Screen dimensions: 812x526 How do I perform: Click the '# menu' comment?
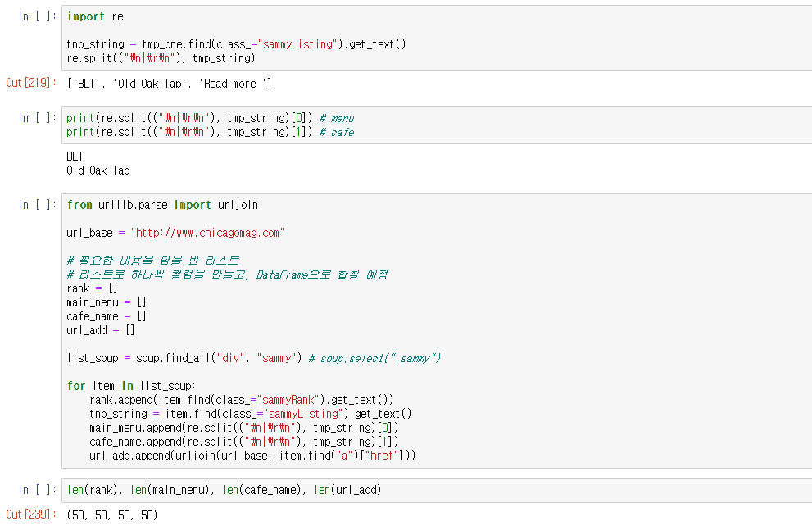pyautogui.click(x=337, y=119)
